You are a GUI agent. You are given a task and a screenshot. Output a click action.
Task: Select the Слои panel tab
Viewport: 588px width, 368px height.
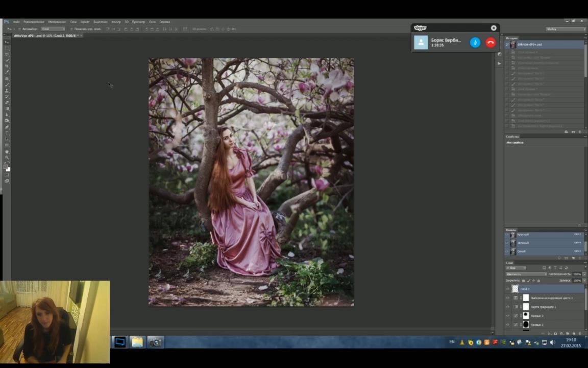point(509,263)
